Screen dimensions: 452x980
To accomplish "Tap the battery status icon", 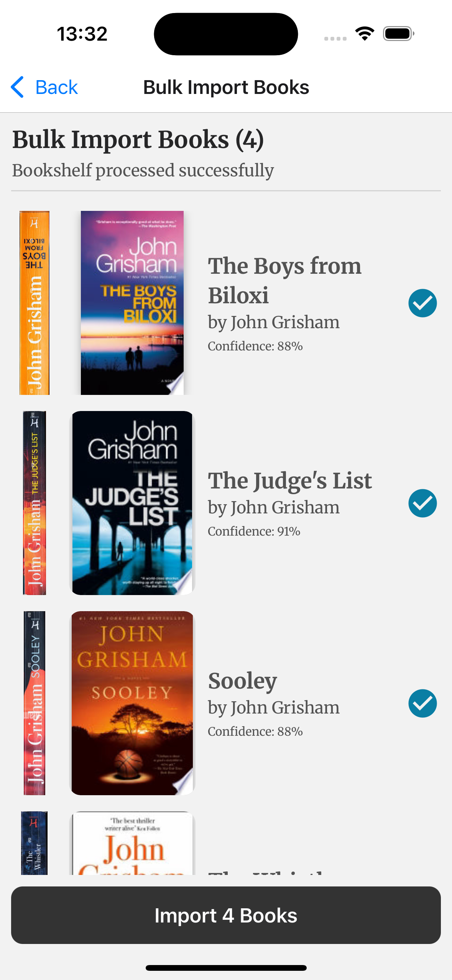I will 398,34.
